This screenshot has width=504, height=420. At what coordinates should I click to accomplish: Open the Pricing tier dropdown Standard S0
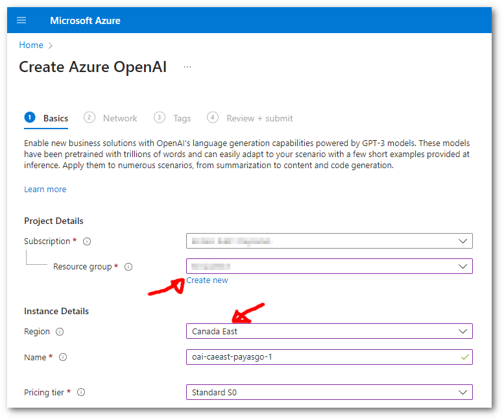(329, 392)
